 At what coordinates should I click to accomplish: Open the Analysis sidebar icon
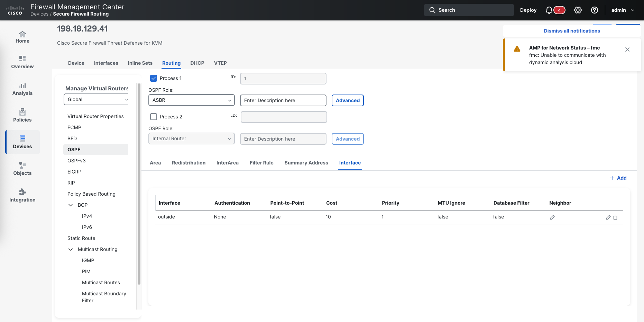coord(22,89)
